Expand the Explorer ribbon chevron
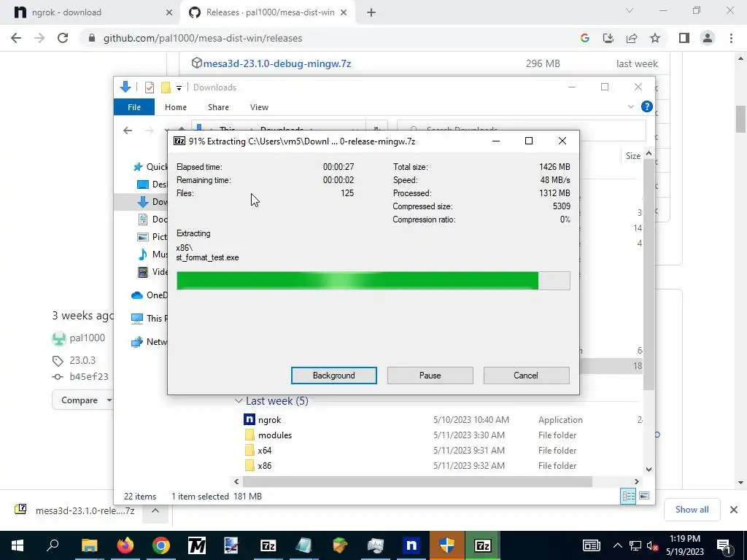The image size is (747, 560). tap(631, 106)
